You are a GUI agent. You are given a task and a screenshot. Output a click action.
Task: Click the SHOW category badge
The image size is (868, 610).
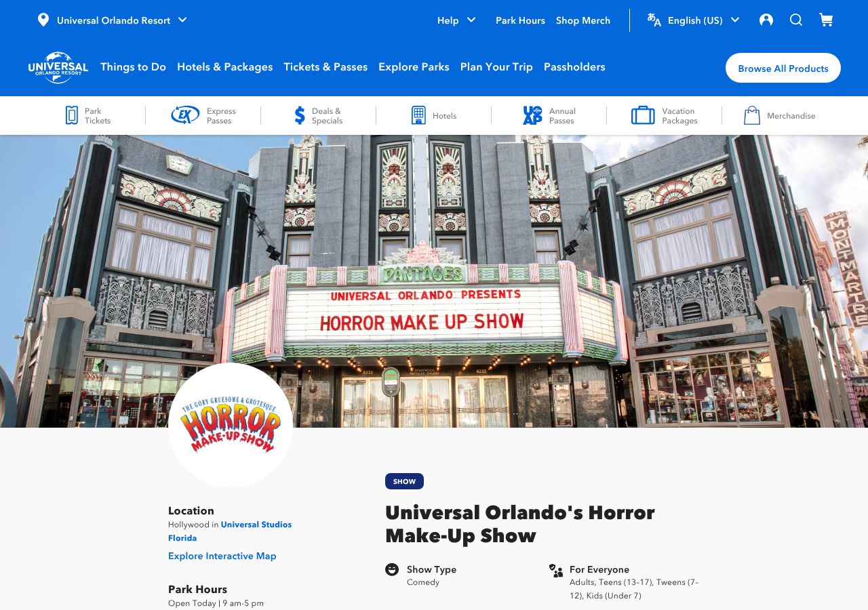click(x=404, y=481)
